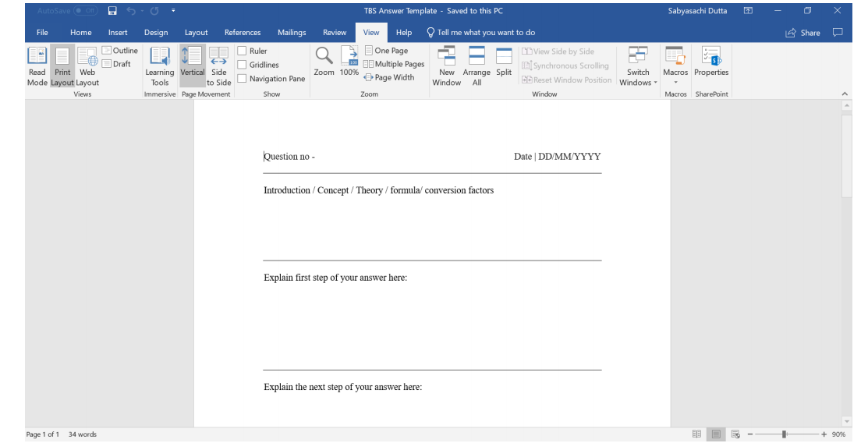This screenshot has height=443, width=868.
Task: Collapse the ribbon
Action: coord(844,94)
